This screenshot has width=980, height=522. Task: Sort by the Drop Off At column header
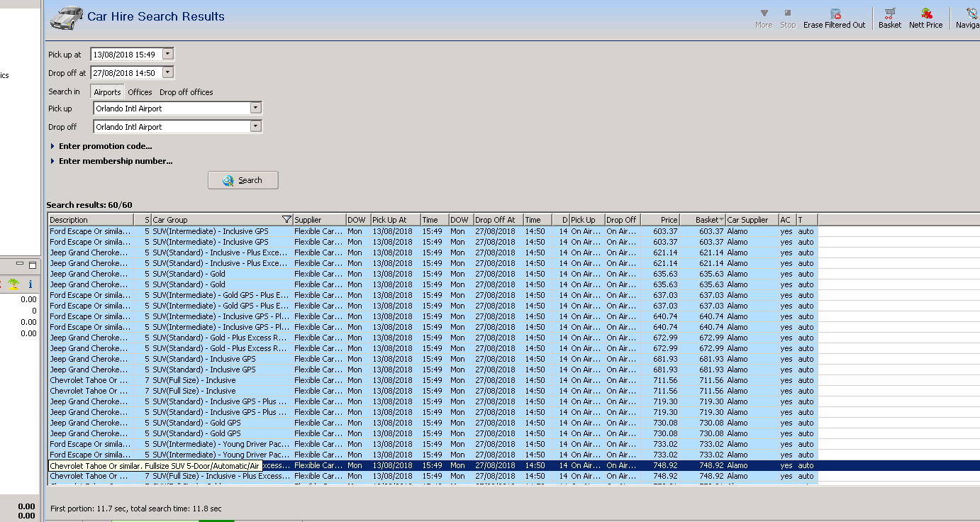click(499, 220)
